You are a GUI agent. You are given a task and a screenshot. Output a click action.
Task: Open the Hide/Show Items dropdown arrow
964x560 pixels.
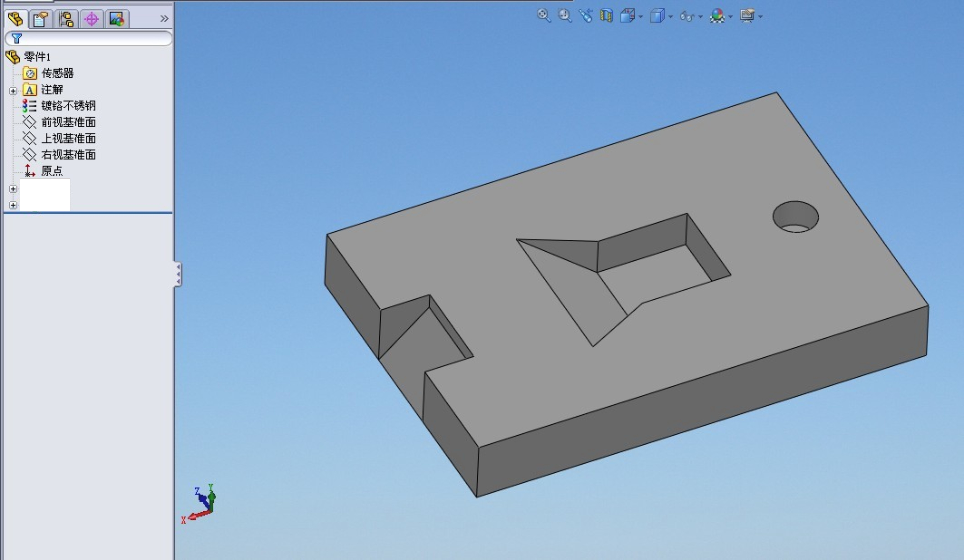pyautogui.click(x=700, y=17)
